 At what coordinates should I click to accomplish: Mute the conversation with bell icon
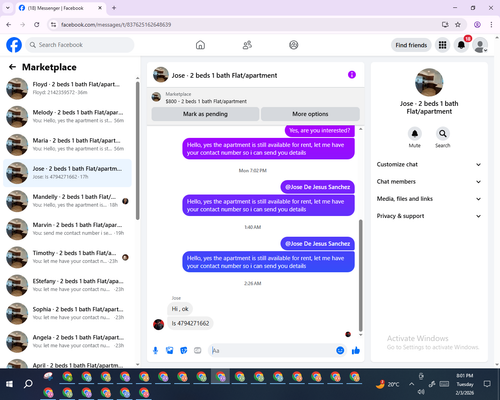click(414, 134)
